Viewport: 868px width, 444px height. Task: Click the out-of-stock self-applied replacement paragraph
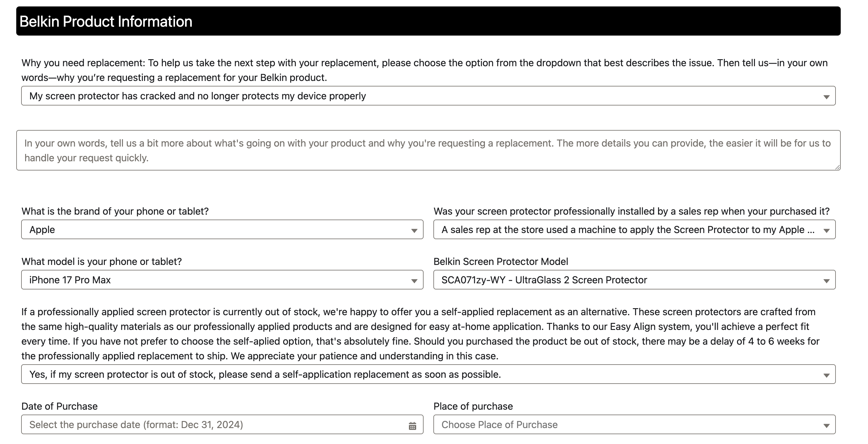(x=421, y=334)
